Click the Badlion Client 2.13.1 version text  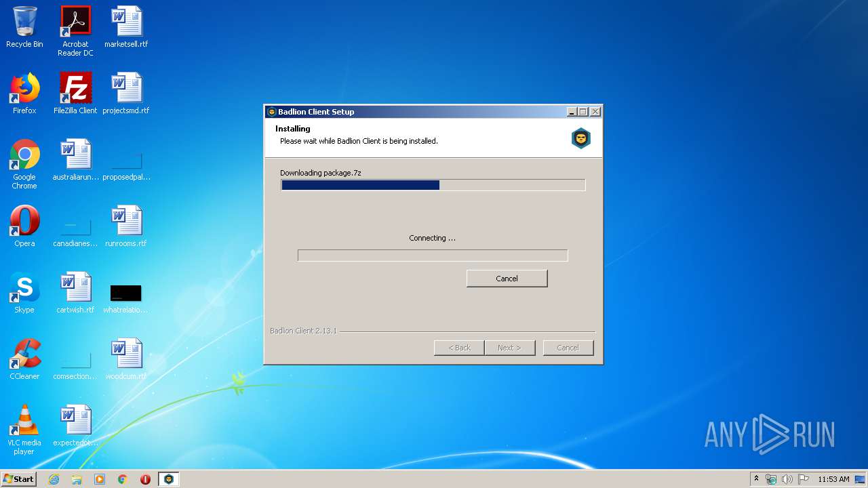click(303, 331)
